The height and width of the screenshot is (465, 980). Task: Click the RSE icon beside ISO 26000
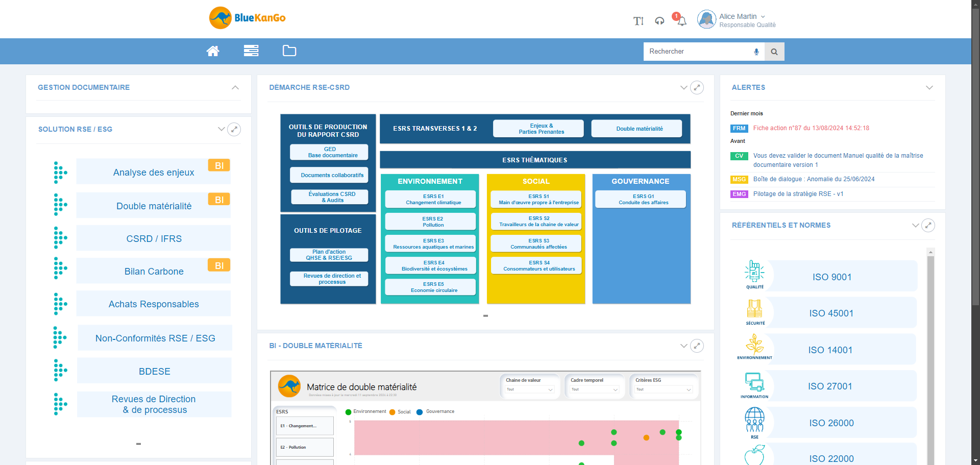pos(754,423)
